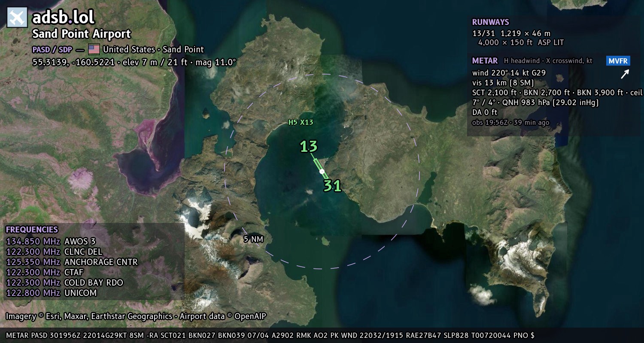Click the United States · Sand Point location text
Image resolution: width=644 pixels, height=343 pixels.
[153, 49]
